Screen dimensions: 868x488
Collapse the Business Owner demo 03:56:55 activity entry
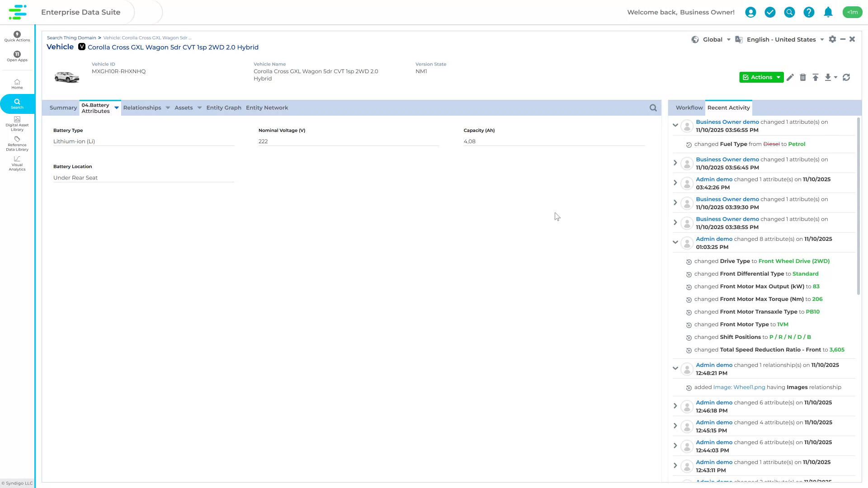tap(675, 126)
